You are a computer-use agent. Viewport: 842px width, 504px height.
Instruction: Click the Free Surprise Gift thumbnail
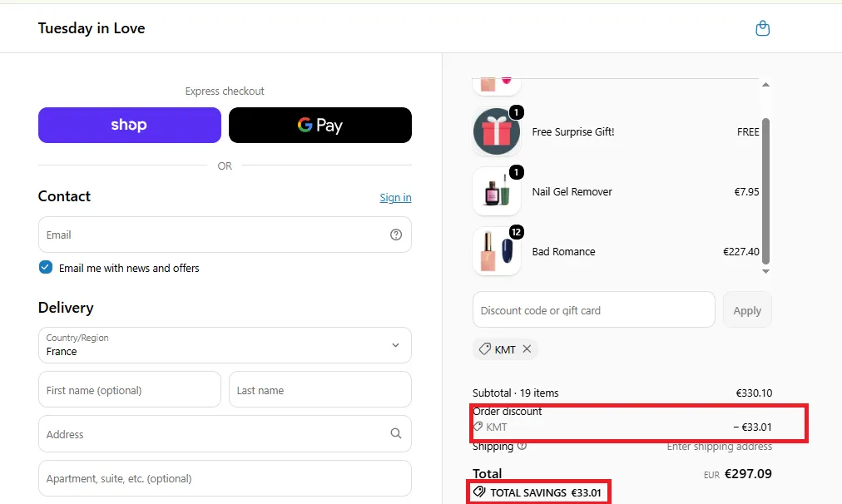coord(497,131)
